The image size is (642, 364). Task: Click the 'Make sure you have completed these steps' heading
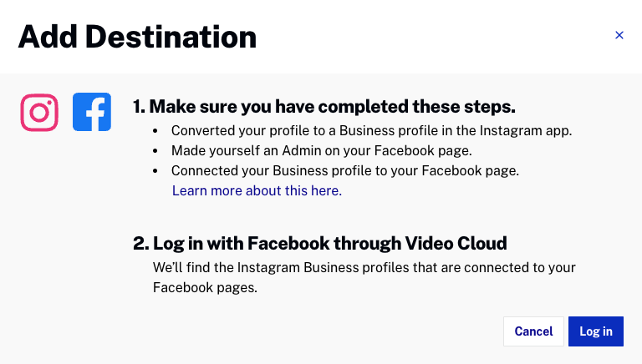333,107
